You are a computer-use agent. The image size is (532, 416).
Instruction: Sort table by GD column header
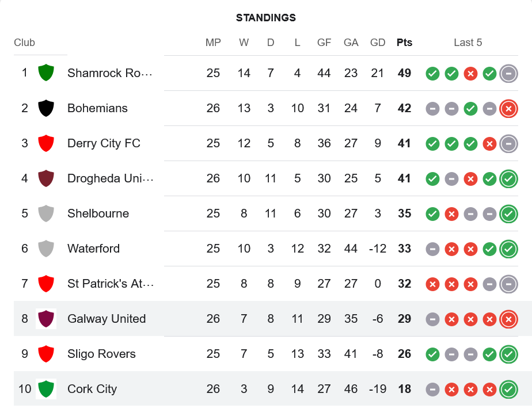[x=378, y=43]
